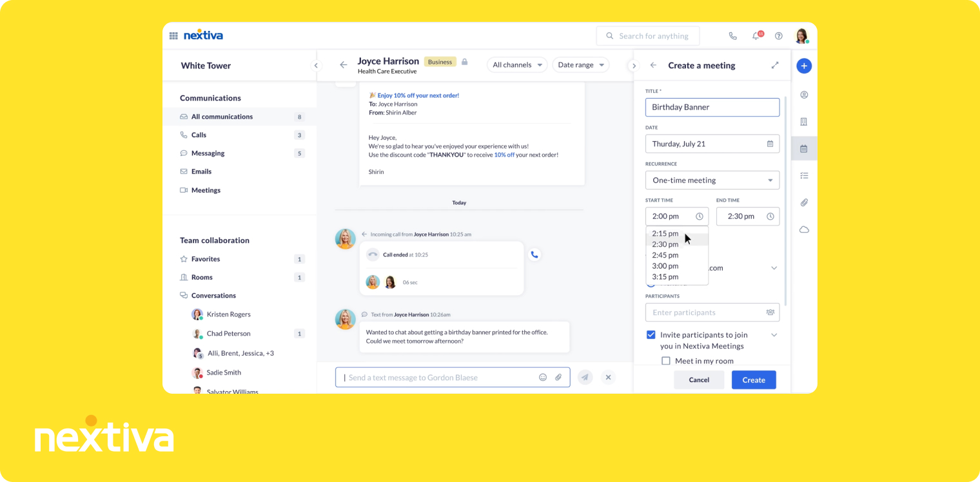Enable Meet in my room checkbox
Image resolution: width=980 pixels, height=482 pixels.
point(666,361)
